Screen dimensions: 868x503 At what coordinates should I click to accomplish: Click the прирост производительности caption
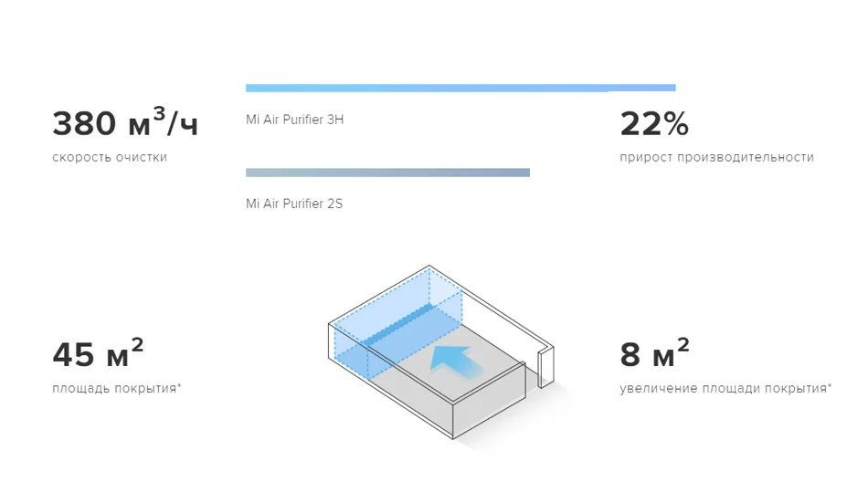(717, 157)
